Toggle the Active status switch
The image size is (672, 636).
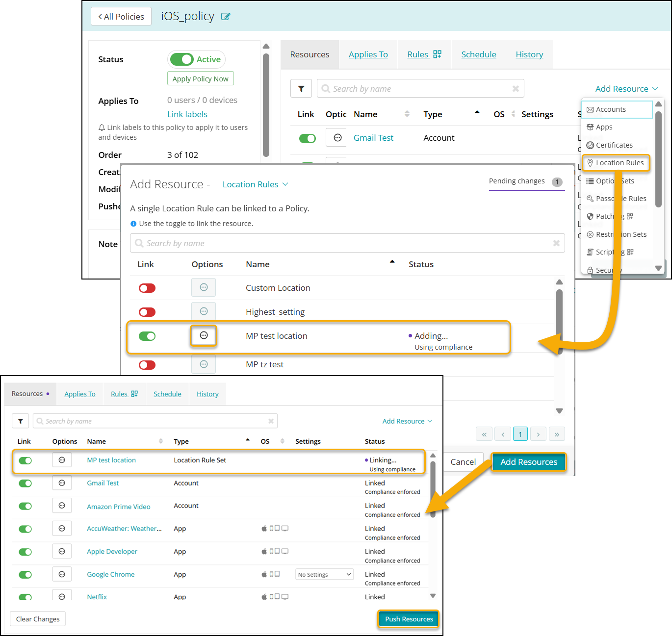[182, 59]
